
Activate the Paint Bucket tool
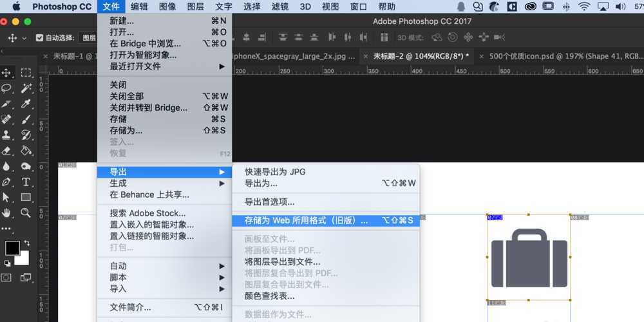pyautogui.click(x=26, y=151)
